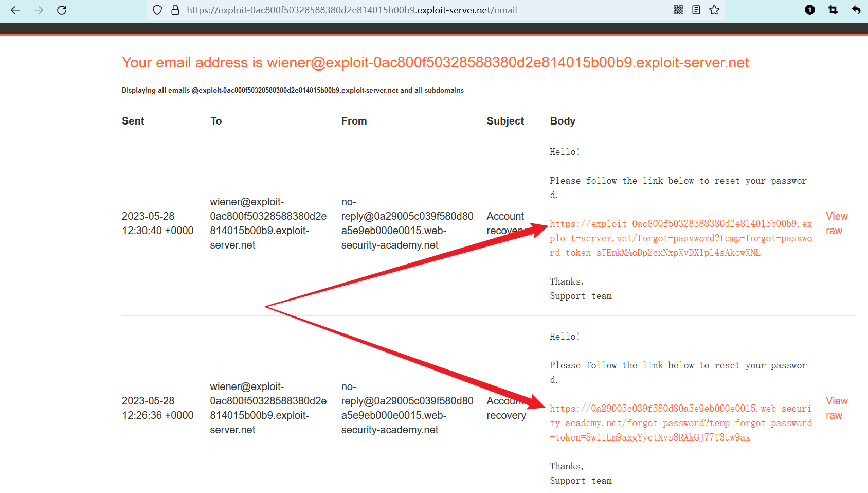The image size is (868, 493).
Task: Select the Subject column header
Action: [505, 121]
